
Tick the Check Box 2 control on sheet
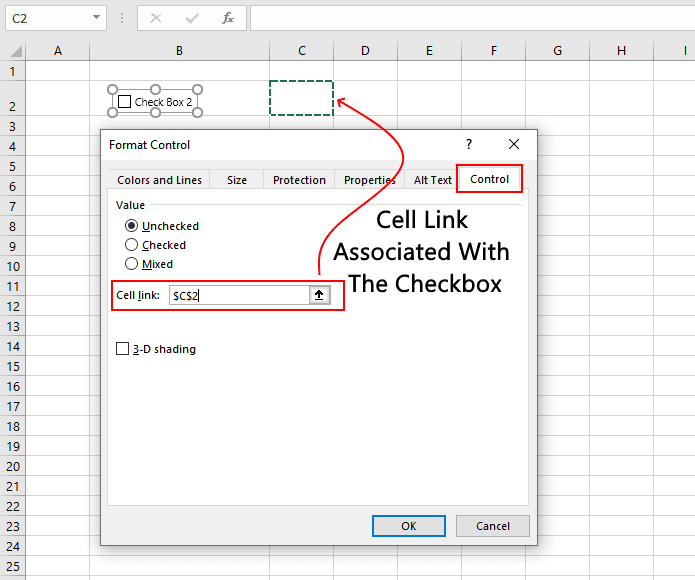tap(125, 102)
